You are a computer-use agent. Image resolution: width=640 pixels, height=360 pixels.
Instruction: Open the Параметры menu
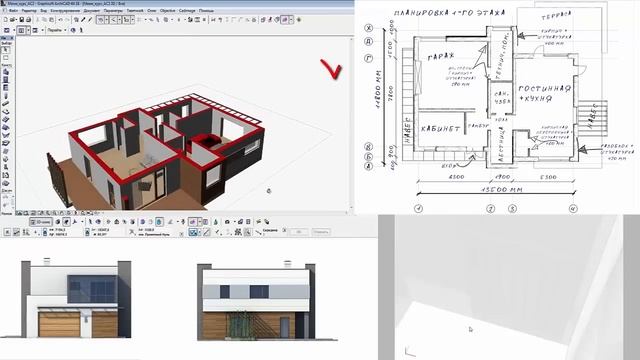click(x=113, y=11)
